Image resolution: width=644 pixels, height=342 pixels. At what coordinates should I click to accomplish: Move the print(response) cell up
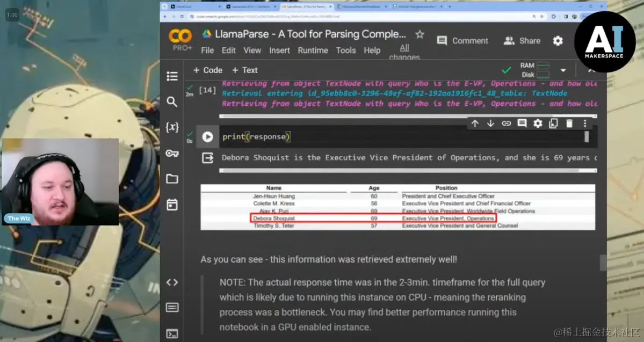coord(475,123)
